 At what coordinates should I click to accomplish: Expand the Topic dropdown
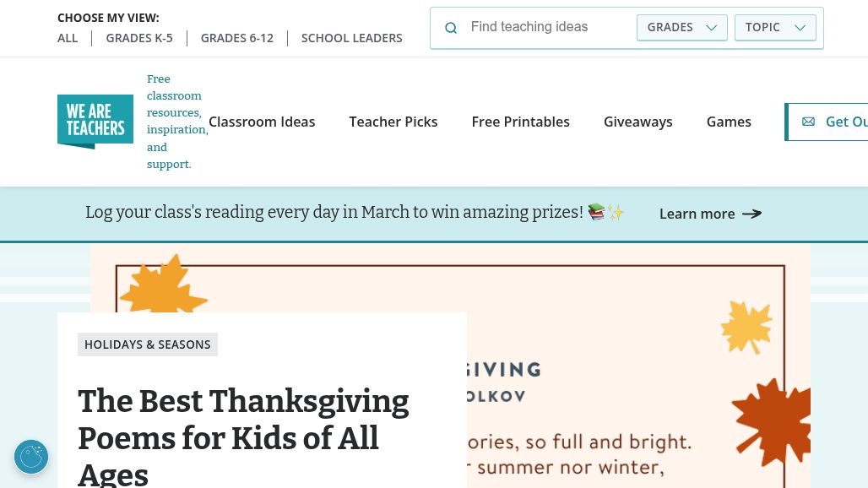[775, 27]
